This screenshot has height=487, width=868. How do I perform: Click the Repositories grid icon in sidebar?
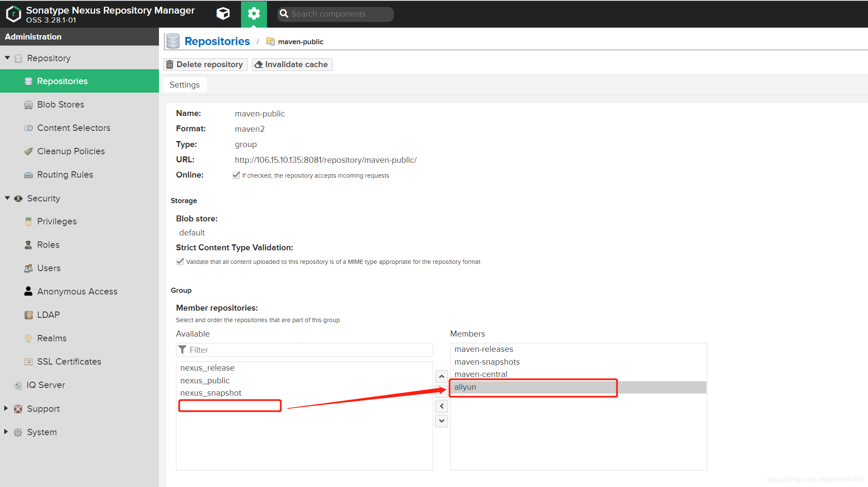pyautogui.click(x=28, y=81)
